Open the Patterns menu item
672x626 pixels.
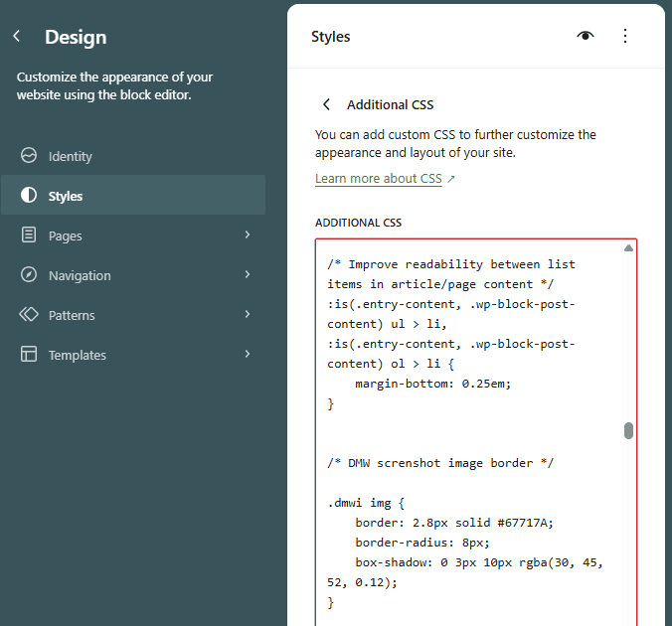(x=133, y=315)
